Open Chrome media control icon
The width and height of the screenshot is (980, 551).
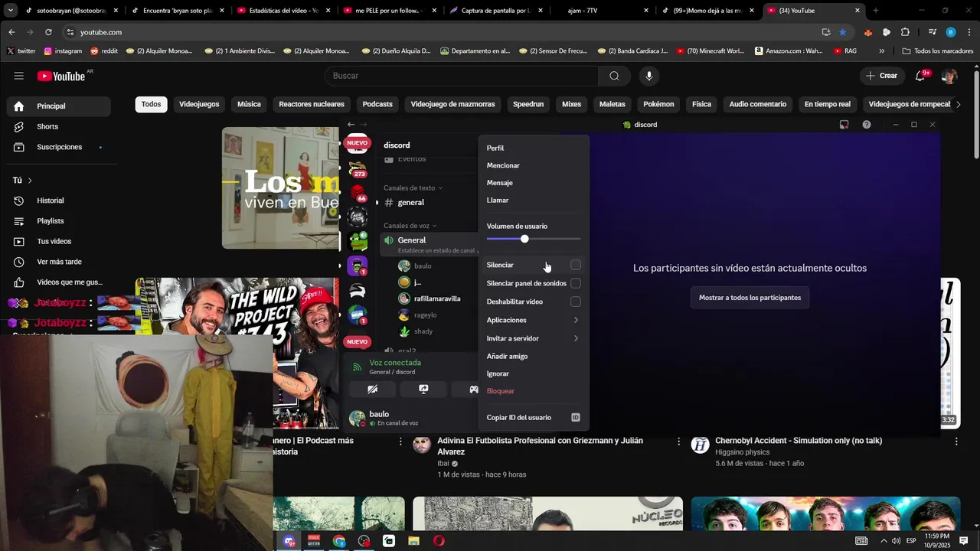932,32
